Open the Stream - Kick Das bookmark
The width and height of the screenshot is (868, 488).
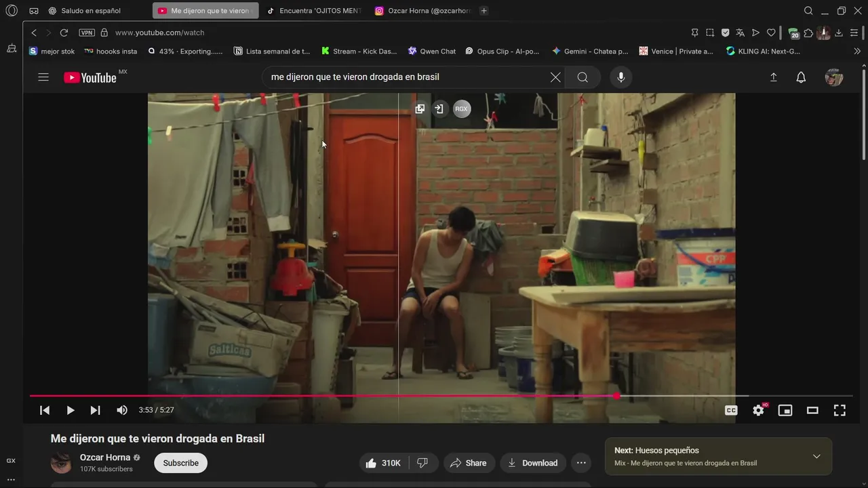[x=359, y=52]
